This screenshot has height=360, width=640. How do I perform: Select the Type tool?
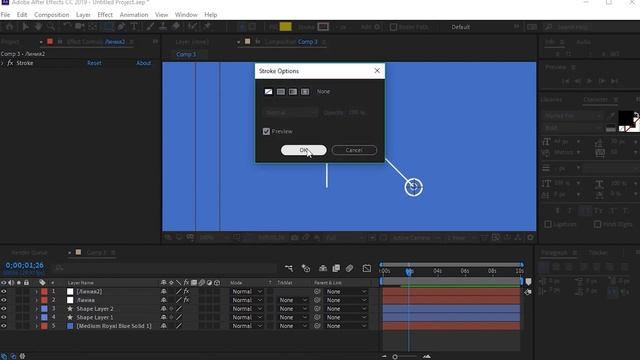(x=133, y=27)
